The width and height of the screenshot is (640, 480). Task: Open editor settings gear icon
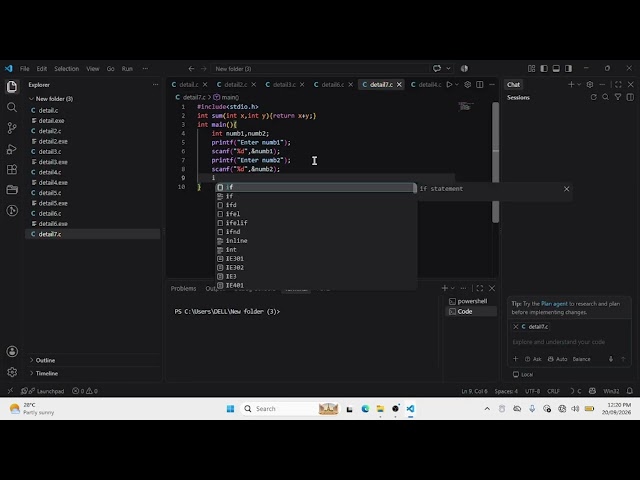tap(468, 84)
